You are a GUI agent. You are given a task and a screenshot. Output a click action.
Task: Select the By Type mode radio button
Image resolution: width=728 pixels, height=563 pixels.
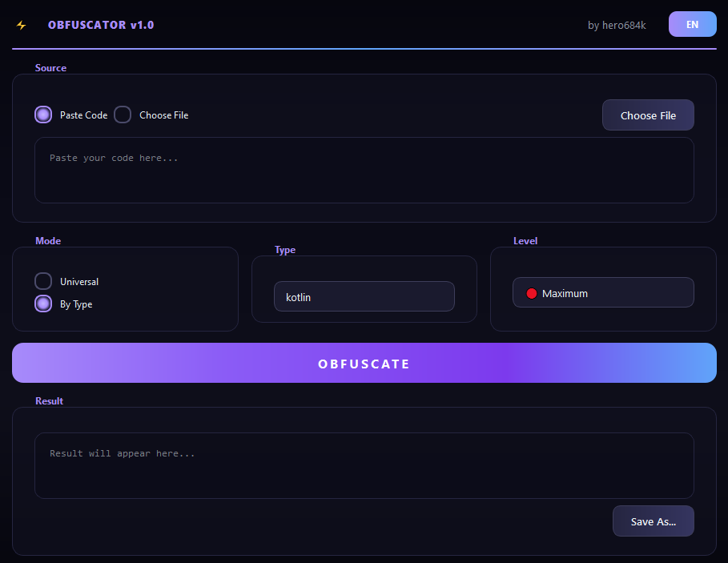(43, 304)
